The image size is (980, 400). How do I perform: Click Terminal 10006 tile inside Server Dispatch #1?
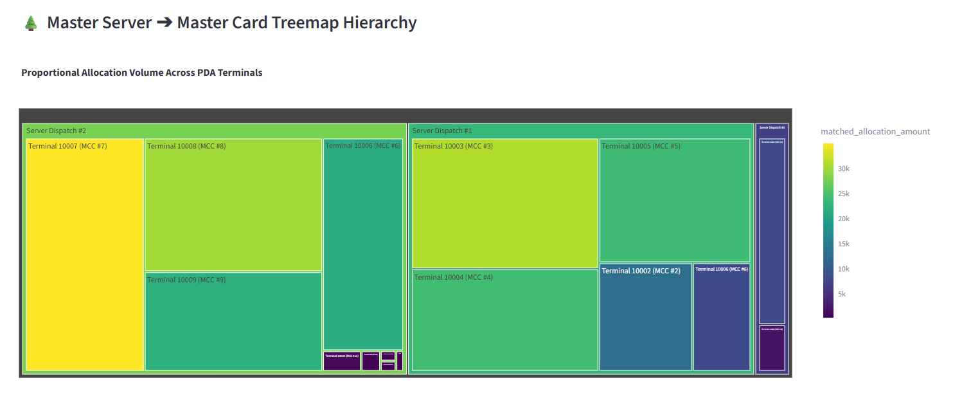(x=722, y=317)
